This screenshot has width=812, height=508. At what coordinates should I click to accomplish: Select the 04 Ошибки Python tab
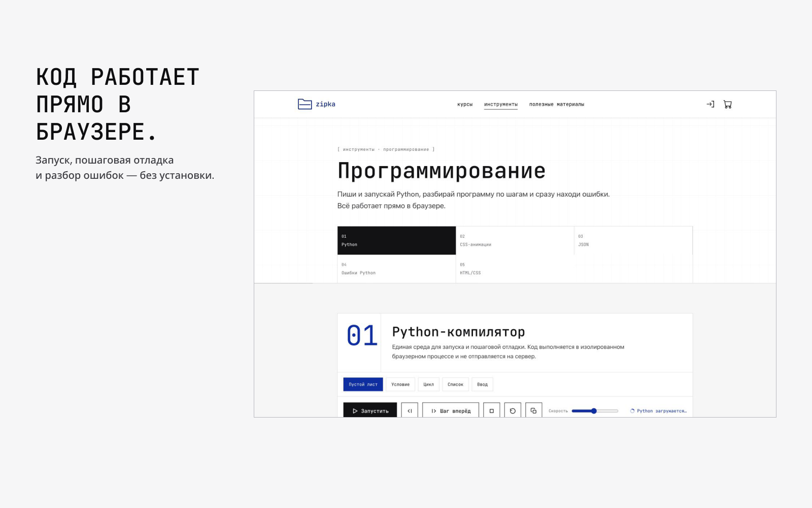point(396,269)
